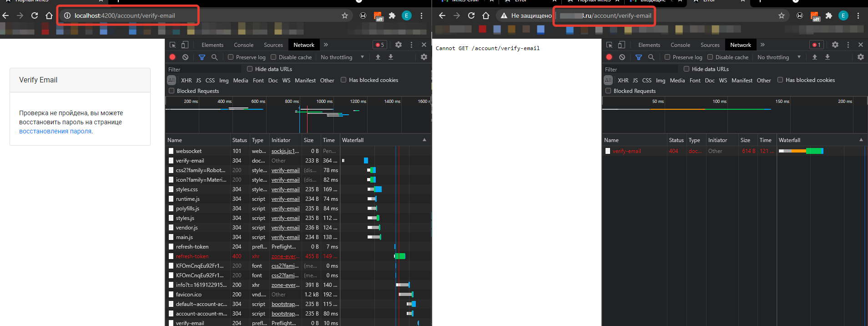Check Blocked Requests in right DevTools
The height and width of the screenshot is (326, 868).
pos(608,91)
